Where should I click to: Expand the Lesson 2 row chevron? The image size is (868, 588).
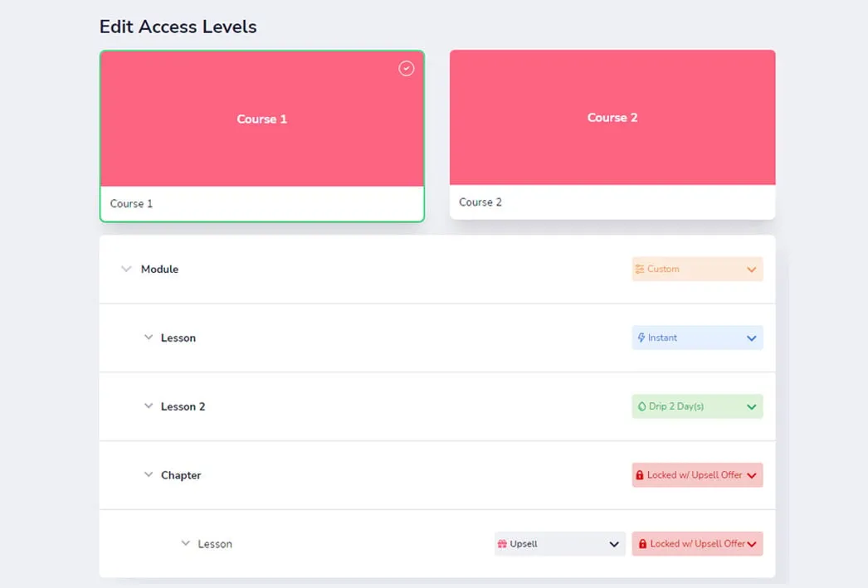click(x=149, y=406)
